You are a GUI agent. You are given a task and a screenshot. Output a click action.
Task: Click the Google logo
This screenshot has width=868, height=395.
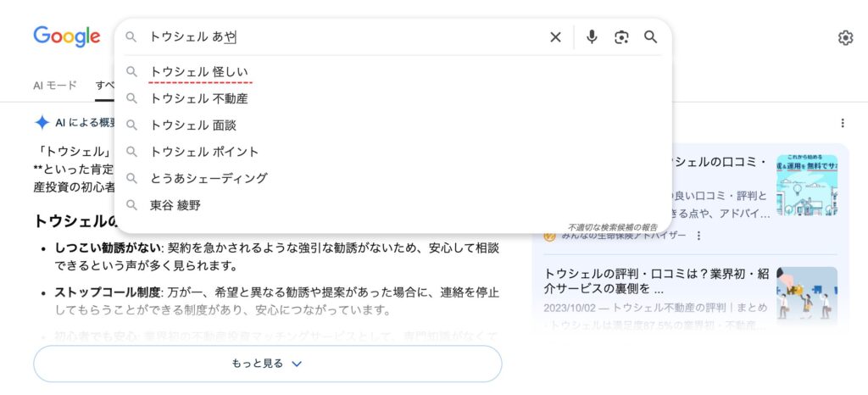click(67, 36)
